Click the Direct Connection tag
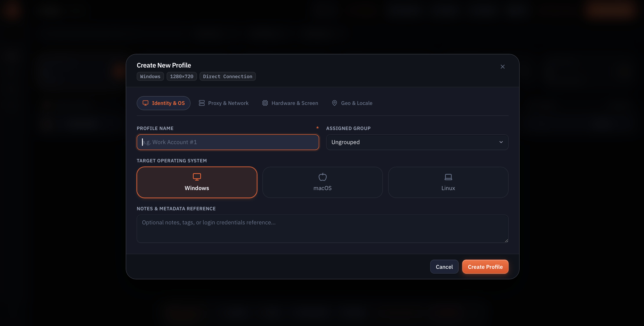The height and width of the screenshot is (326, 644). click(227, 76)
